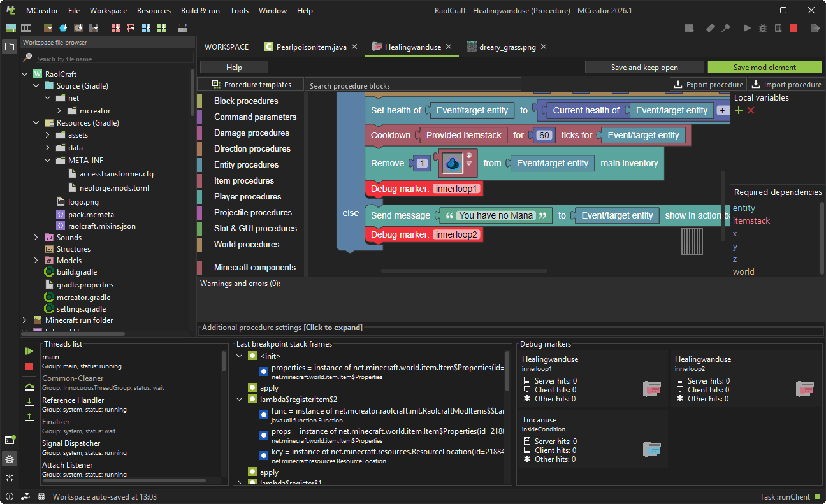
Task: Click the Export procedure button
Action: click(708, 85)
